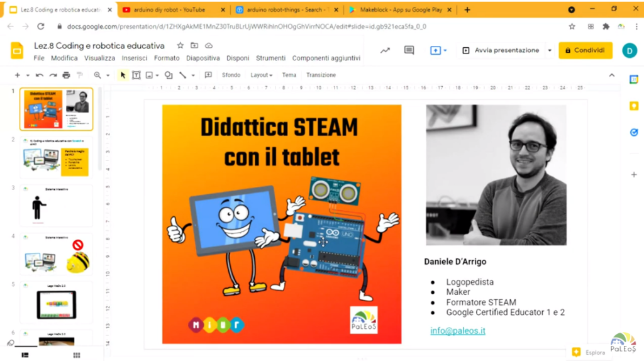This screenshot has width=644, height=361.
Task: Open the Diapositiva menu
Action: (x=203, y=58)
